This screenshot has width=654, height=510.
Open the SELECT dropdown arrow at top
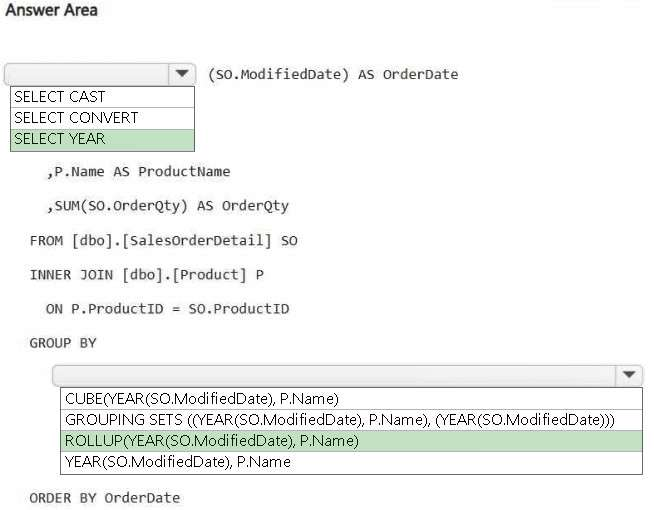[x=181, y=74]
